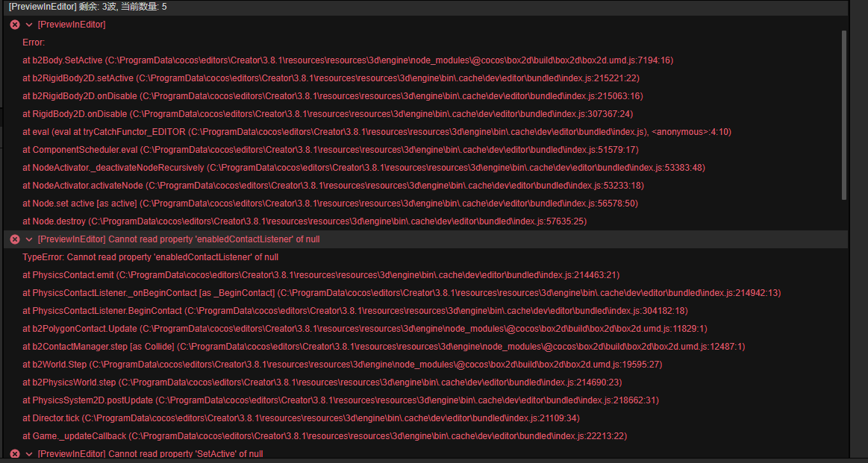This screenshot has width=868, height=463.
Task: Select the 'enabledContactListener' of null error header
Action: [425, 239]
